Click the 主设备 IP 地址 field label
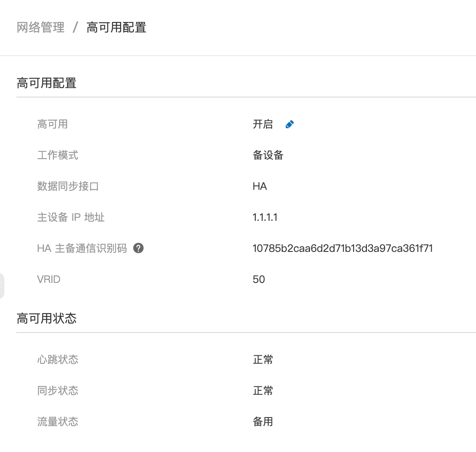Viewport: 476px width, 452px height. click(71, 217)
